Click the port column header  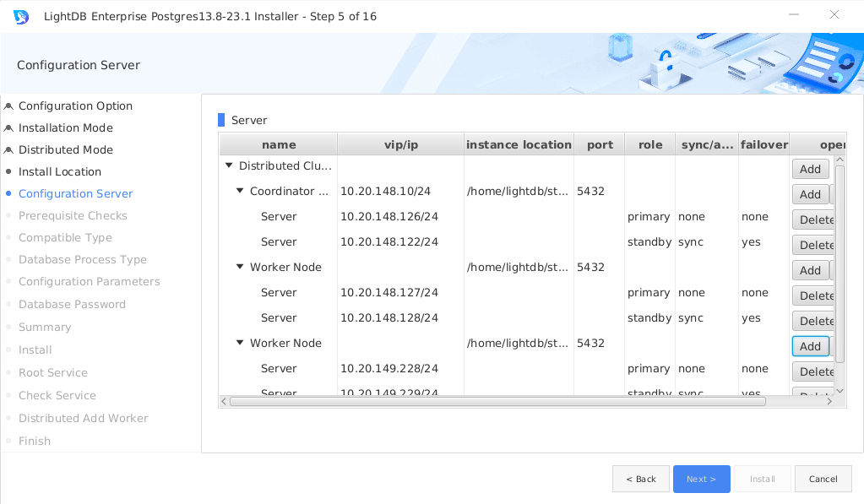click(x=600, y=144)
